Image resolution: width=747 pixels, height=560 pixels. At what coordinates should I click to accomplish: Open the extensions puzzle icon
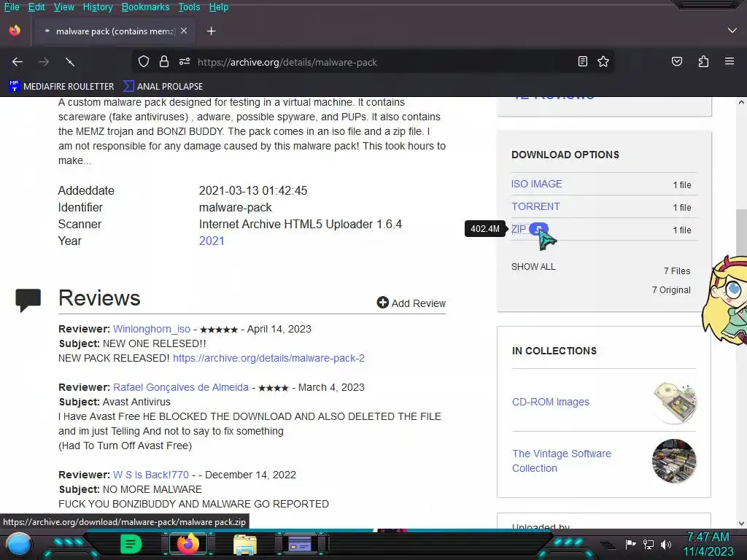tap(703, 61)
